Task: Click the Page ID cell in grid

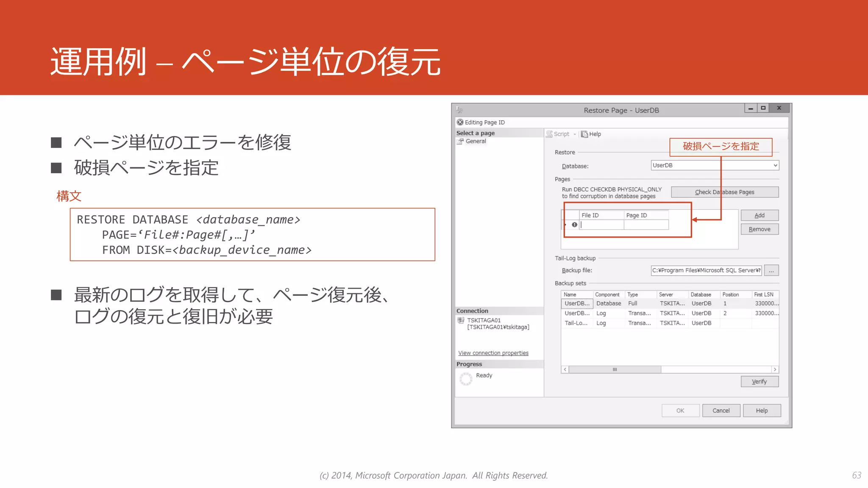Action: 646,225
